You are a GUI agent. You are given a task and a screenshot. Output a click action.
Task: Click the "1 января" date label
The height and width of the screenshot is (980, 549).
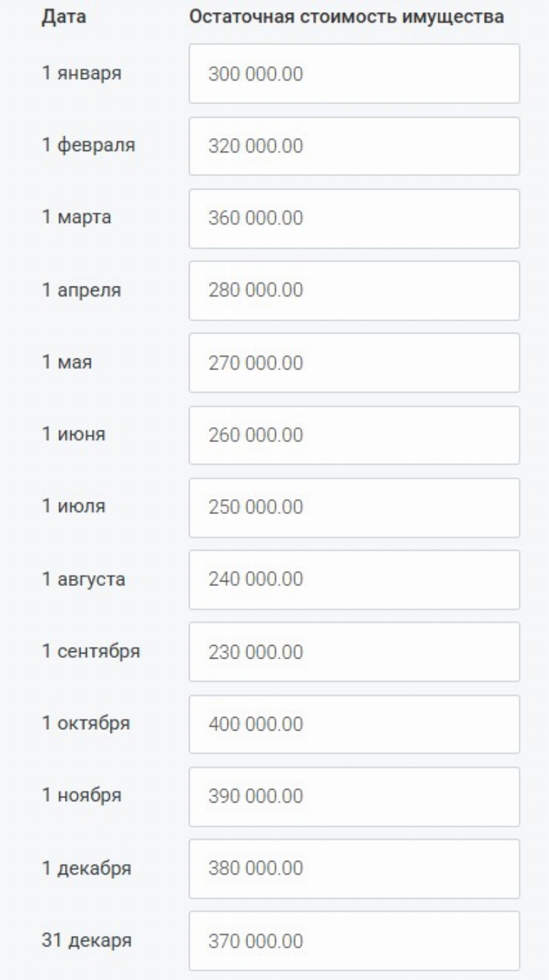[81, 73]
